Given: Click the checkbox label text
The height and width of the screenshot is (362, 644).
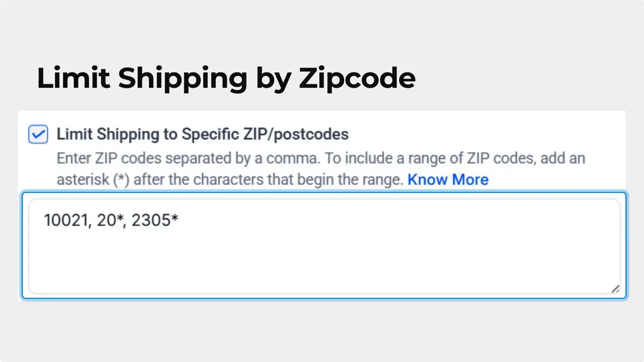Looking at the screenshot, I should (x=202, y=134).
